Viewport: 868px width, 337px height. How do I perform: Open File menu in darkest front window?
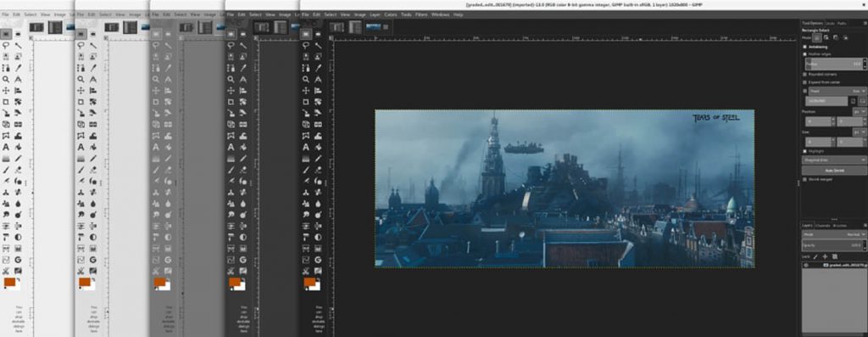[x=306, y=14]
